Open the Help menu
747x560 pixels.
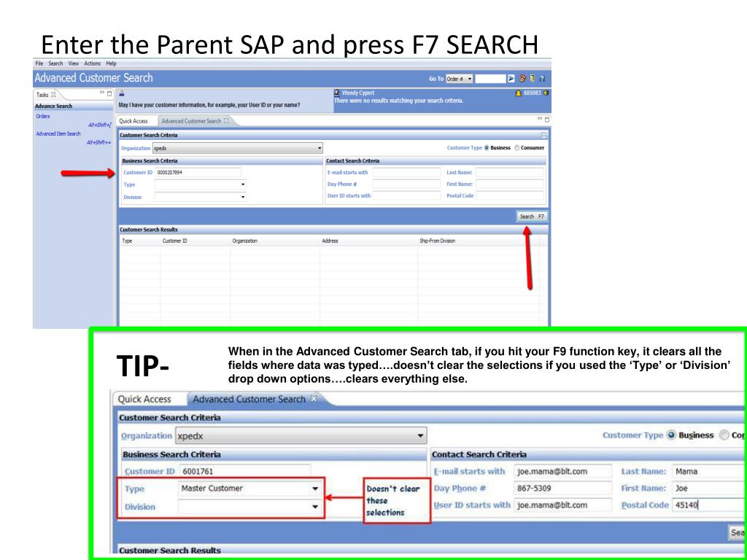pyautogui.click(x=111, y=63)
